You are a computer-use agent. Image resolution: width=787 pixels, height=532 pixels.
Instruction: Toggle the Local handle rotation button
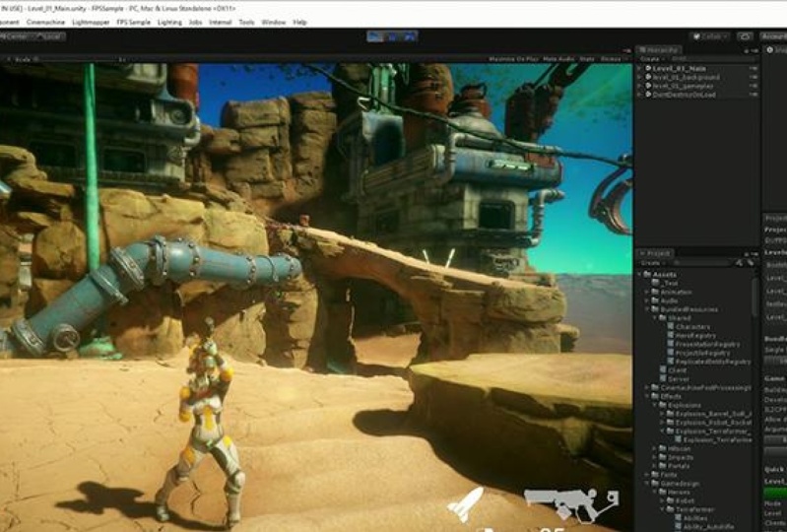(49, 36)
